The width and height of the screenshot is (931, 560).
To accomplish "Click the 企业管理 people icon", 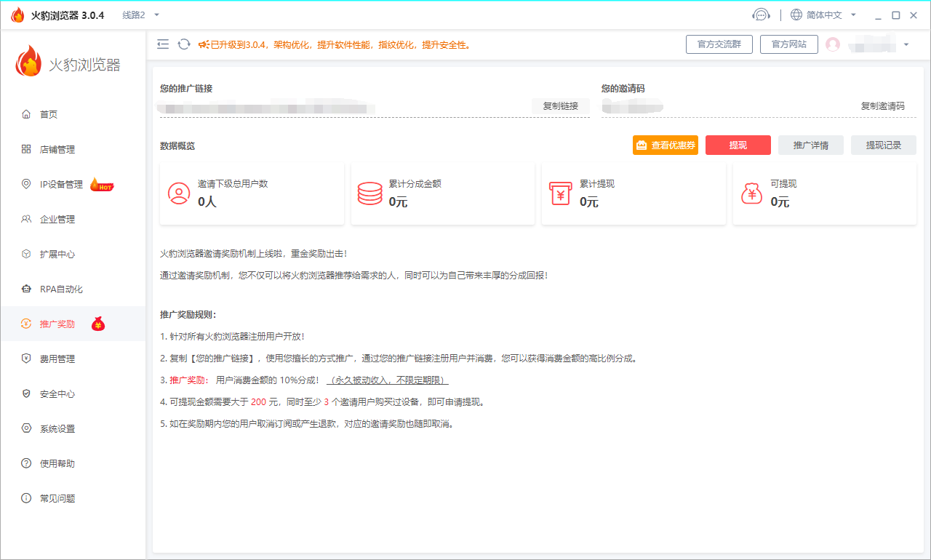I will click(26, 219).
